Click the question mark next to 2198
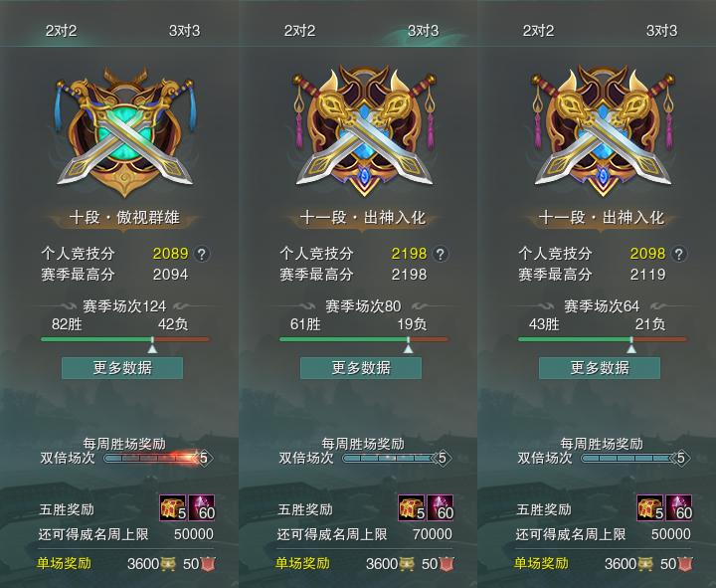 (x=441, y=254)
